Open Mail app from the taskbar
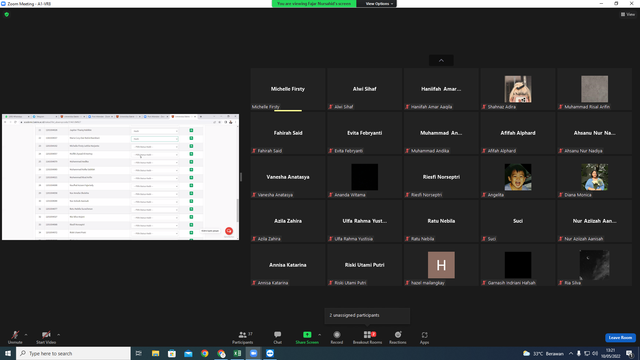Screen dimensions: 640x360 188,353
